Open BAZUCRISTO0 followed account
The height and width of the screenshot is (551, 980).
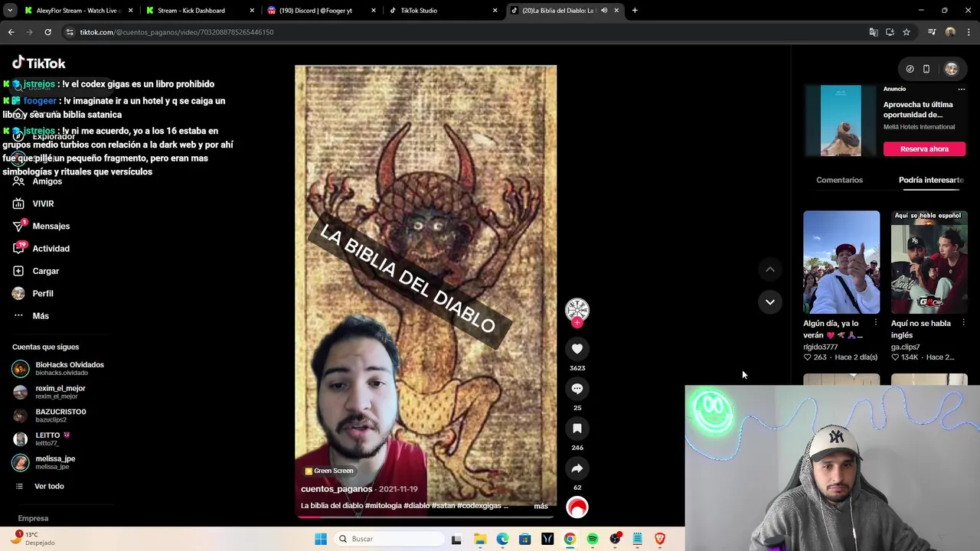(x=49, y=416)
